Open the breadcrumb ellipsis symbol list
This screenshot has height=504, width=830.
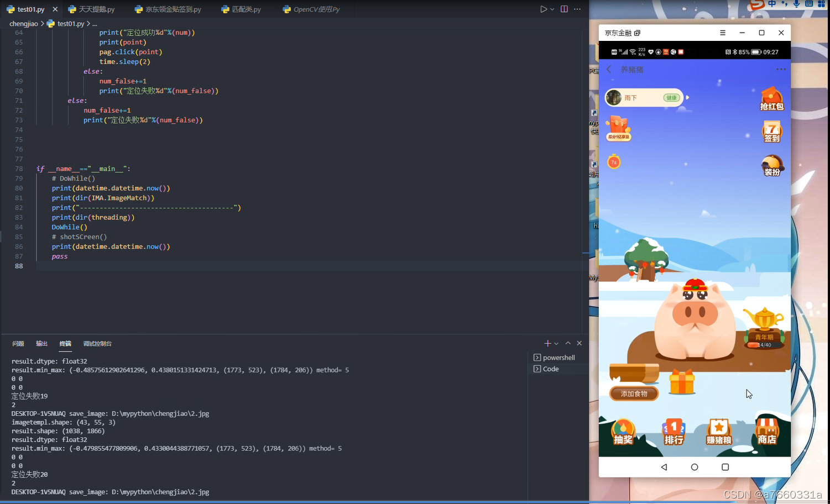pyautogui.click(x=95, y=24)
